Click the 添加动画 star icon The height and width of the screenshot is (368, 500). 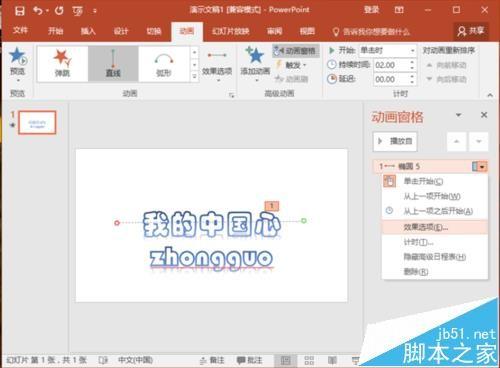pyautogui.click(x=255, y=56)
